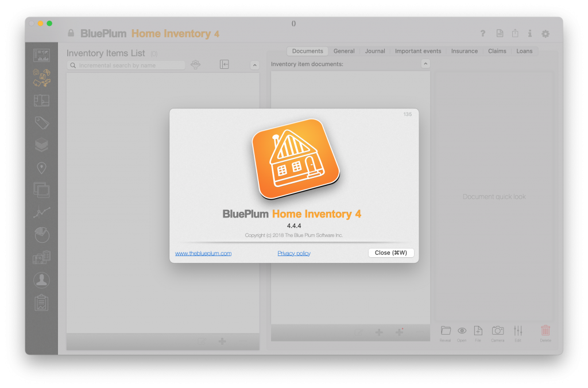
Task: Click the incremental search by name field
Action: [x=126, y=65]
